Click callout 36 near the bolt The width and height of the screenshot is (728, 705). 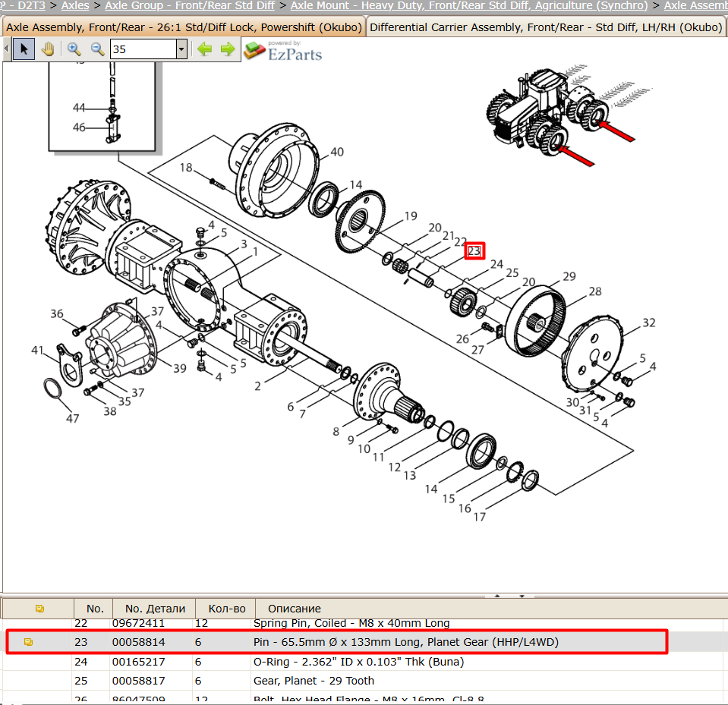coord(57,313)
